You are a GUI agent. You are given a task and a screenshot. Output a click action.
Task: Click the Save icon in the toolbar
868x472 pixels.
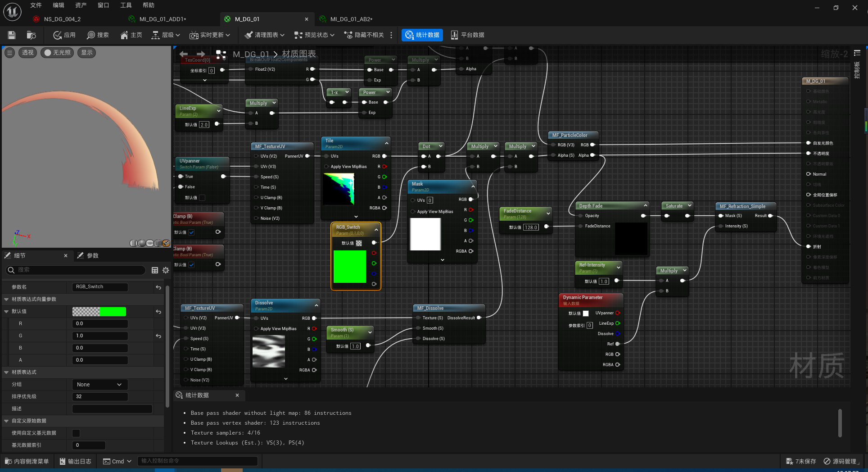[12, 35]
